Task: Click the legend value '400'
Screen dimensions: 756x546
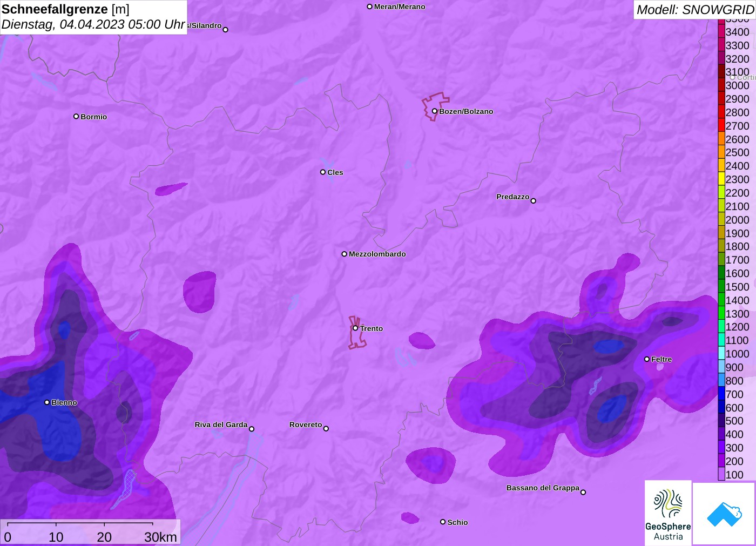Action: click(734, 434)
